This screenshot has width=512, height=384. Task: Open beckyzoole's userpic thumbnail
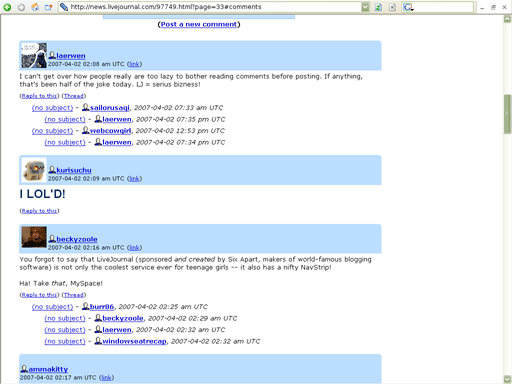34,237
